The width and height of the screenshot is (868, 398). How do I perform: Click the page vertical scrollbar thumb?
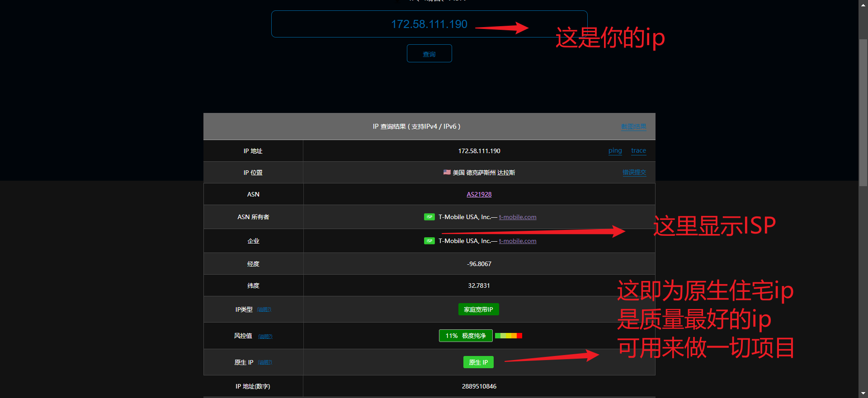click(x=863, y=112)
